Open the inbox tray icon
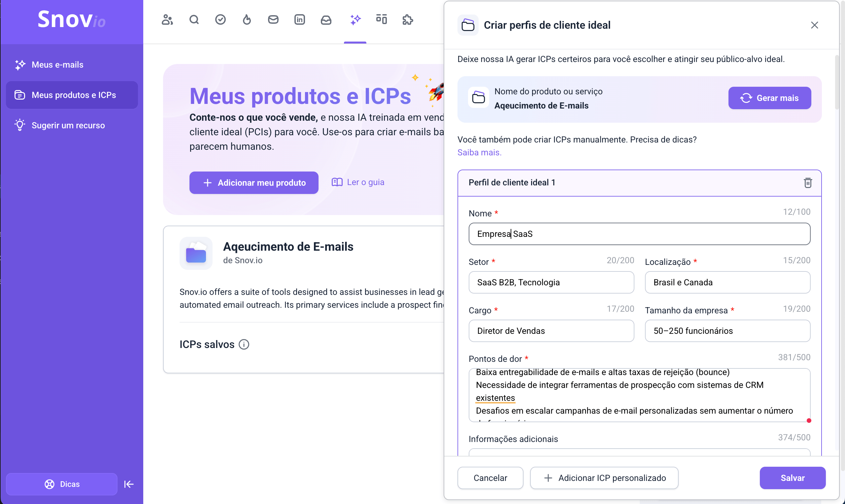Image resolution: width=845 pixels, height=504 pixels. tap(326, 20)
